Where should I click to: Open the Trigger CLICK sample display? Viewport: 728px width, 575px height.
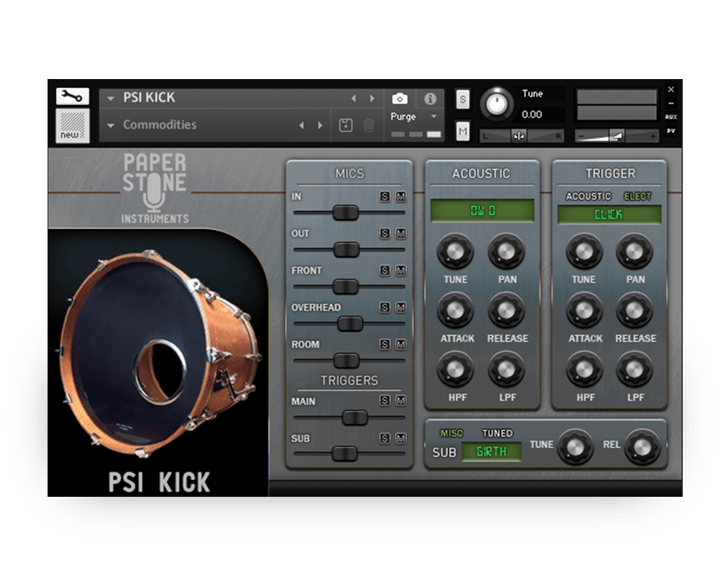(x=609, y=214)
